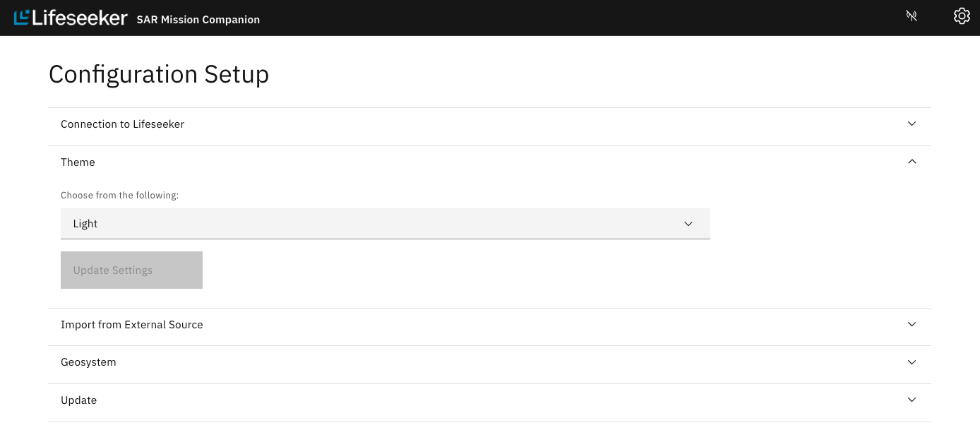Open the theme dropdown currently showing Light

tap(386, 224)
